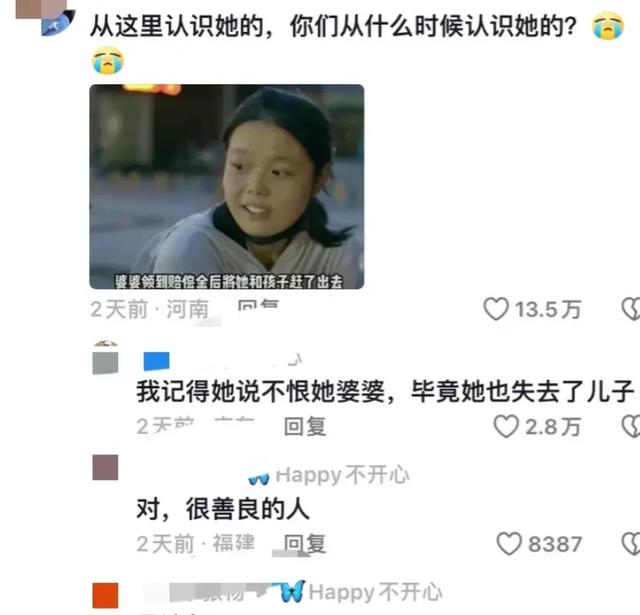
Task: Like the top comment with 13.5万 likes
Action: click(496, 309)
